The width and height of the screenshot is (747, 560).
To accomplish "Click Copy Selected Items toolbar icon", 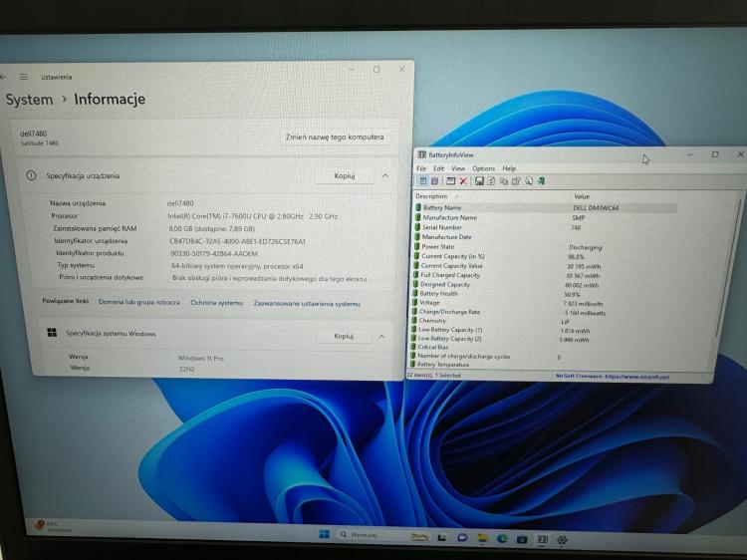I will [x=504, y=181].
